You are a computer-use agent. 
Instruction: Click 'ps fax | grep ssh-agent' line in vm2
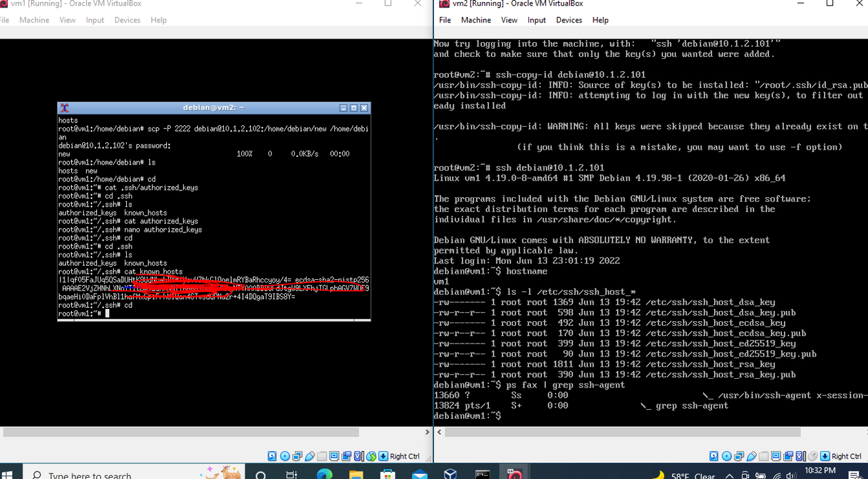coord(529,385)
